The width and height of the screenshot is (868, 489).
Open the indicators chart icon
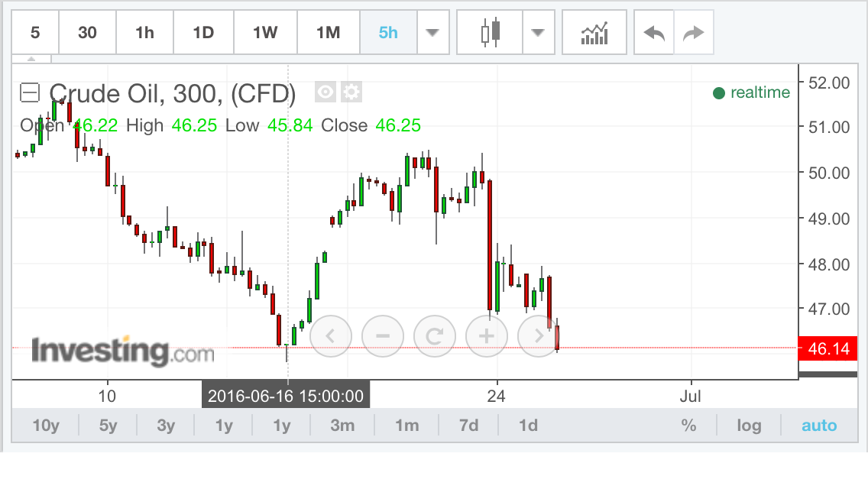click(x=594, y=33)
